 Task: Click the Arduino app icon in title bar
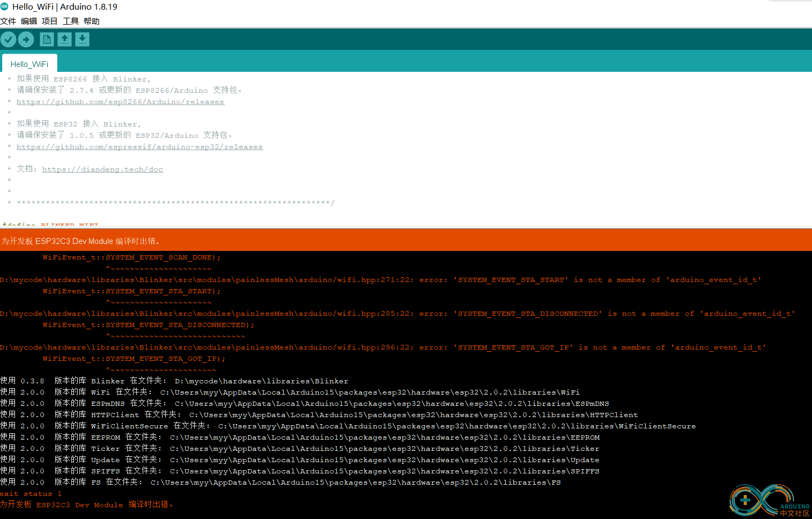pos(4,6)
